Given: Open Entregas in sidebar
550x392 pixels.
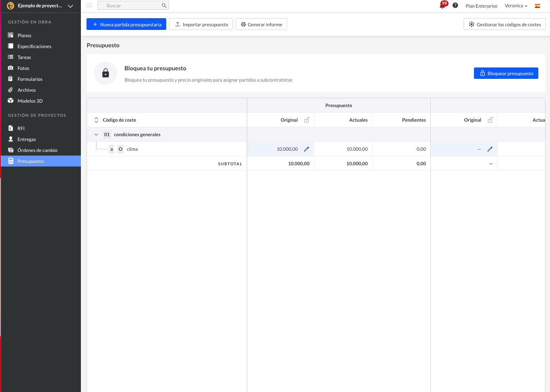Looking at the screenshot, I should click(x=27, y=139).
